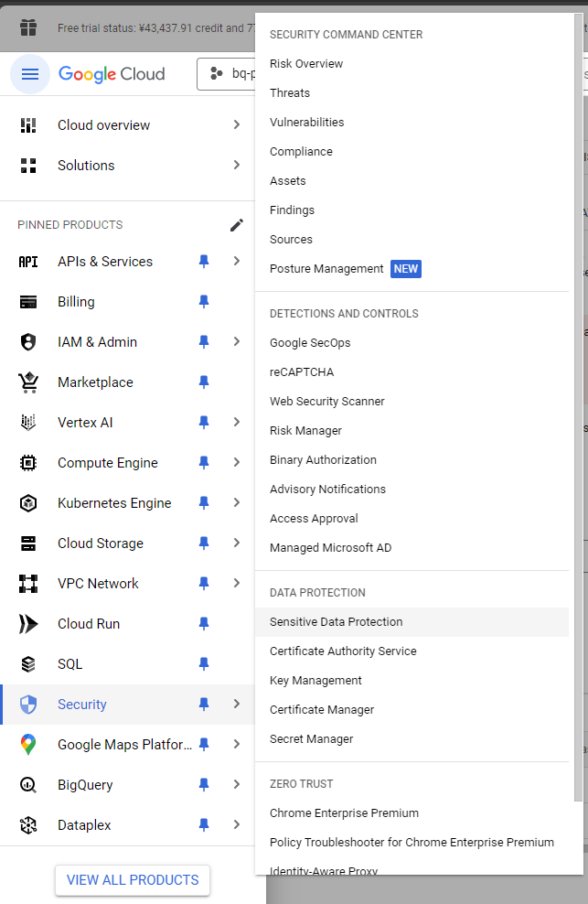The height and width of the screenshot is (904, 588).
Task: Expand Dataplex submenu arrow
Action: click(x=236, y=824)
